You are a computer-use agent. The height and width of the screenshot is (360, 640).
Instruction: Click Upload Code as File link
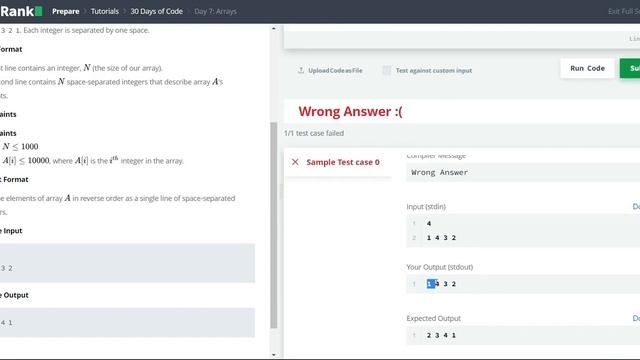pos(335,70)
